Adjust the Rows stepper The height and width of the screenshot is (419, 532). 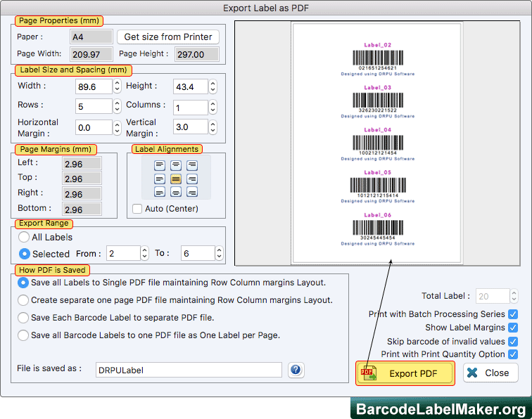click(117, 106)
